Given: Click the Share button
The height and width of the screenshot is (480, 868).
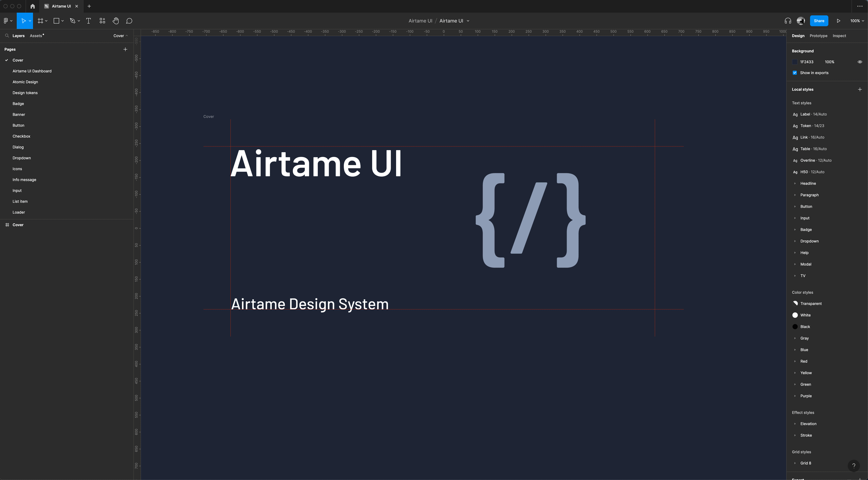Looking at the screenshot, I should [818, 21].
